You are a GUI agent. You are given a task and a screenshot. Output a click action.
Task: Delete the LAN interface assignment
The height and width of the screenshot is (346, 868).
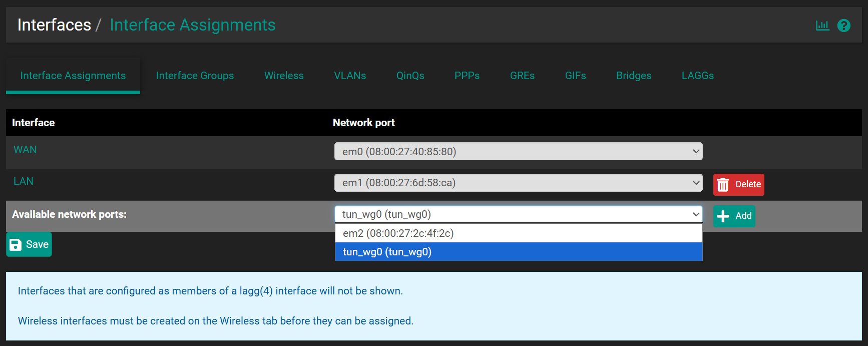tap(738, 184)
